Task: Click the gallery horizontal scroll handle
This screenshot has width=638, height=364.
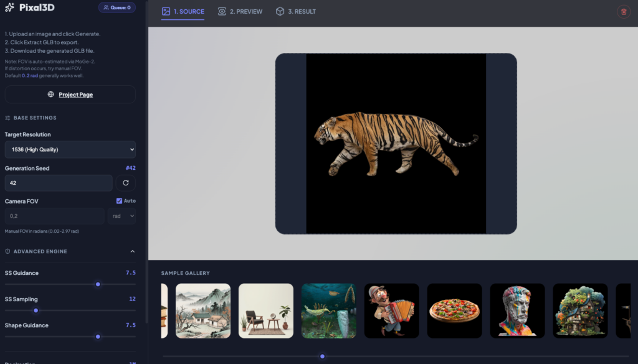Action: point(322,357)
